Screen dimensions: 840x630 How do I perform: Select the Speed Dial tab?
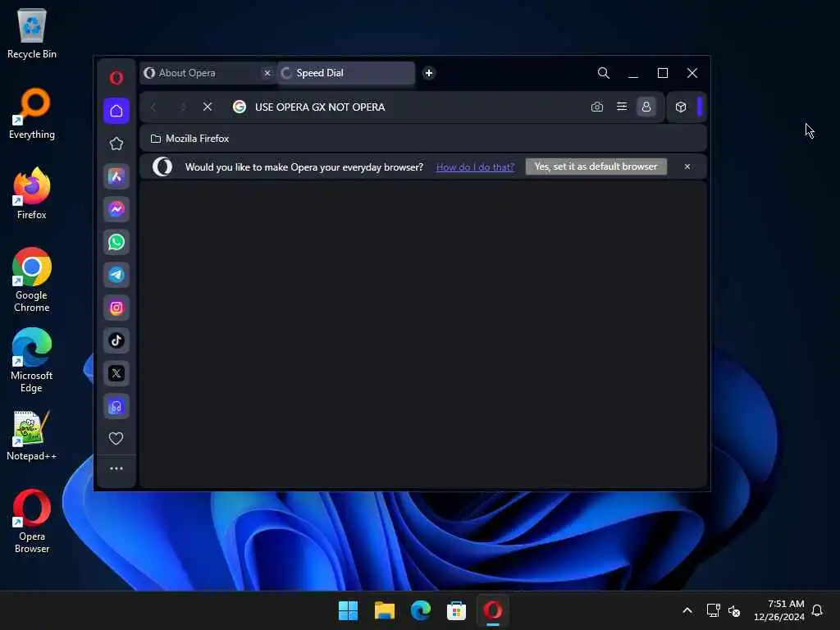pos(346,73)
